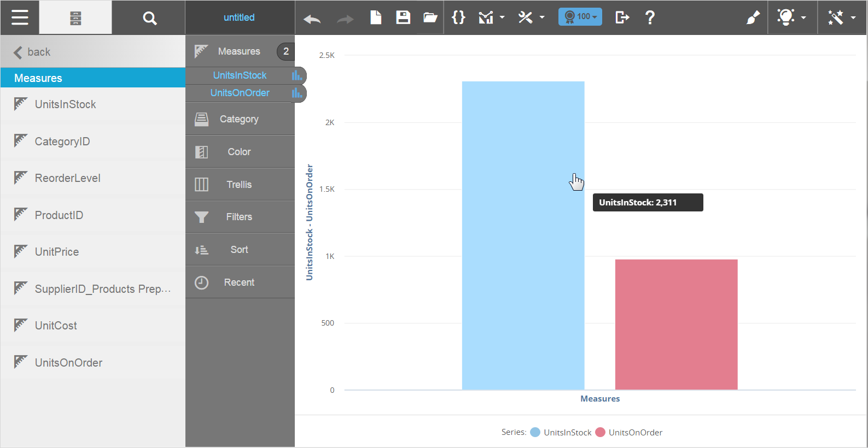Select the UnitPrice measure

[x=57, y=252]
